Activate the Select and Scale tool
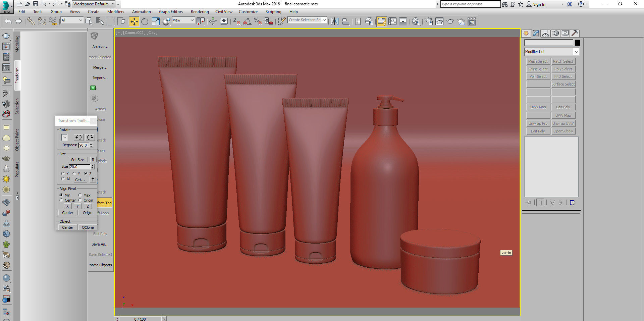Image resolution: width=644 pixels, height=321 pixels. click(156, 21)
